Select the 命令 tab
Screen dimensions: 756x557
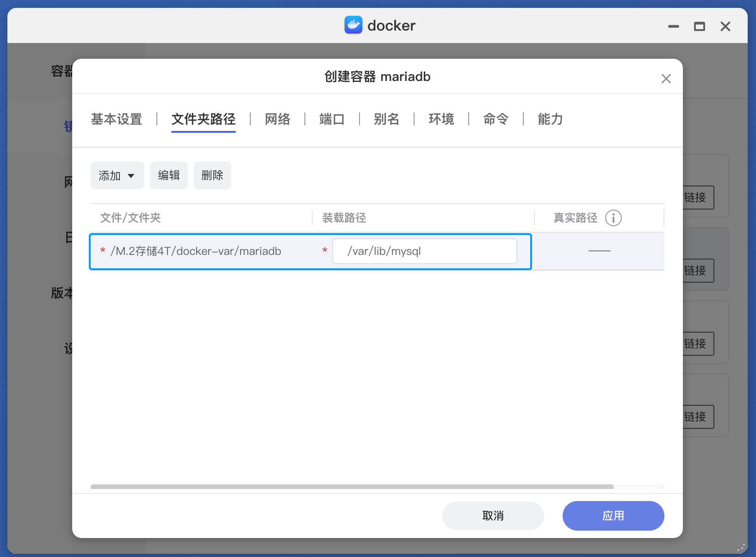[496, 119]
